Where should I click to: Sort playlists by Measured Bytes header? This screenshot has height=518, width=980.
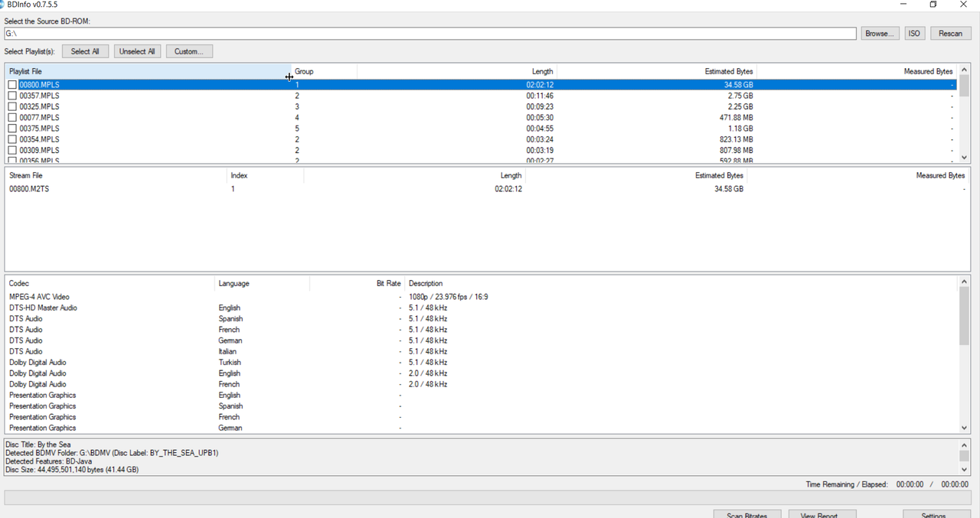pyautogui.click(x=857, y=71)
